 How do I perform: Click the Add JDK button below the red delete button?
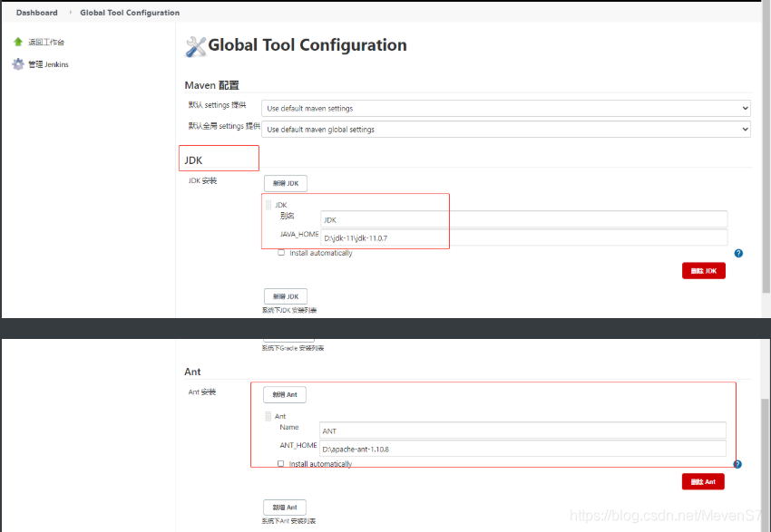[x=286, y=296]
